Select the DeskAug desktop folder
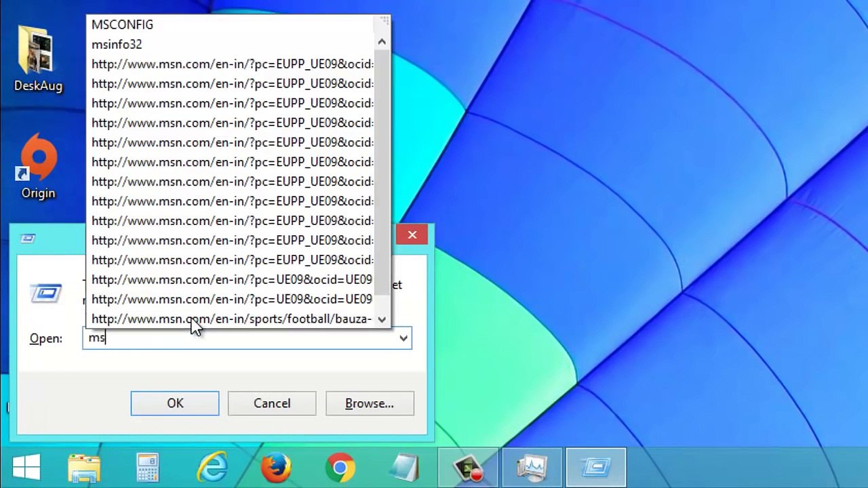The width and height of the screenshot is (868, 488). 38,60
